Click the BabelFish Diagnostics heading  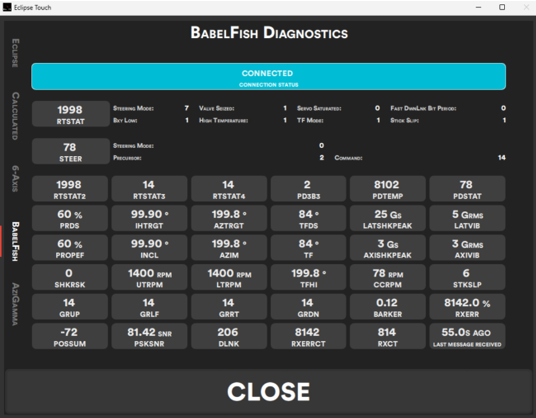(269, 33)
